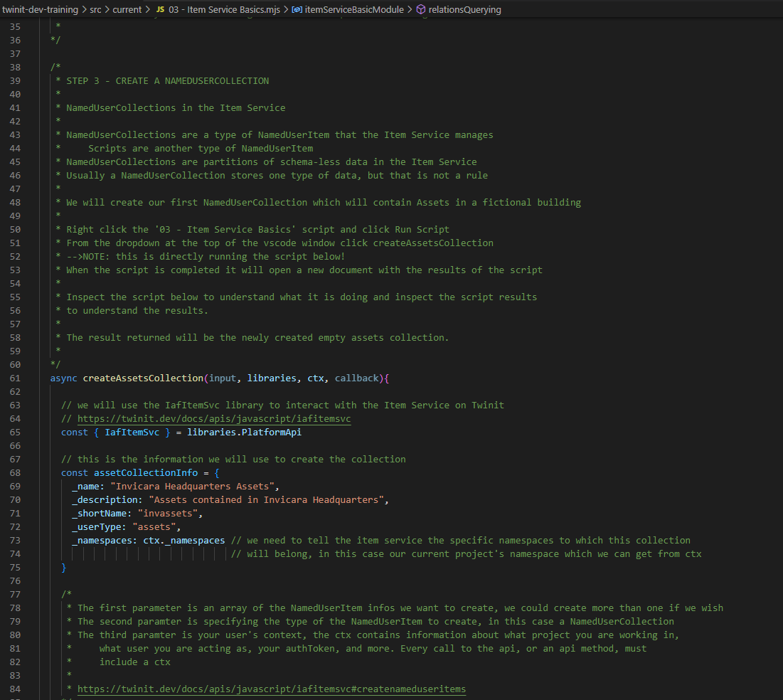Expand chevron after itemServiceBasicModule breadcrumb
This screenshot has height=700, width=783.
[x=410, y=9]
